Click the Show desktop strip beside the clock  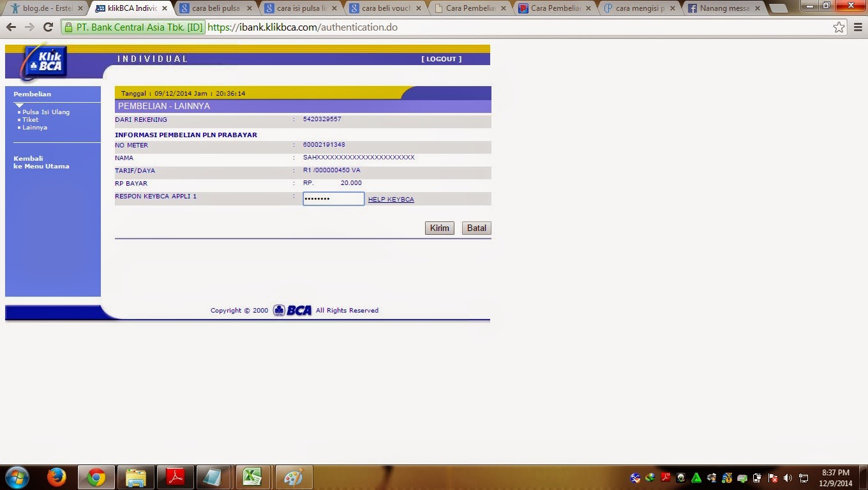(864, 477)
